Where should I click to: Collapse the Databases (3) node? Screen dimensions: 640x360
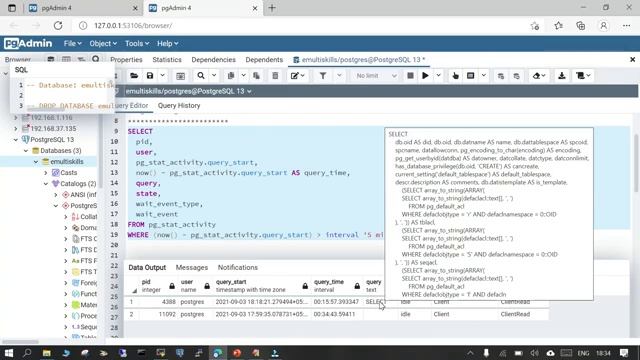(26, 151)
